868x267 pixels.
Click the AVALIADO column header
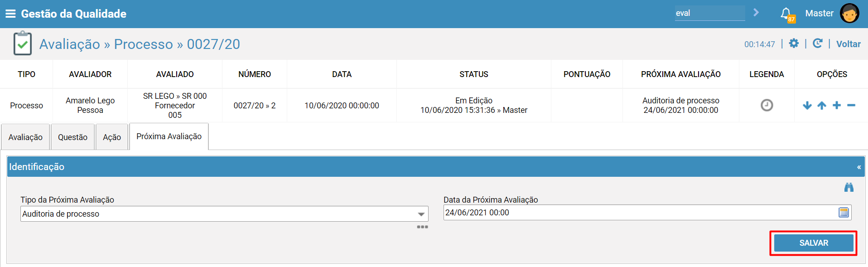[x=175, y=74]
